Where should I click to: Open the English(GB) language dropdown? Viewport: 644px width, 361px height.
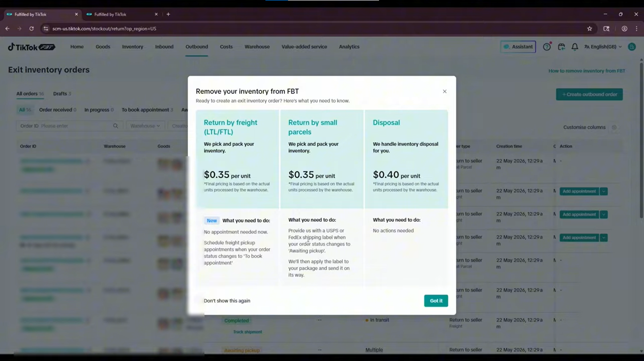(x=603, y=47)
